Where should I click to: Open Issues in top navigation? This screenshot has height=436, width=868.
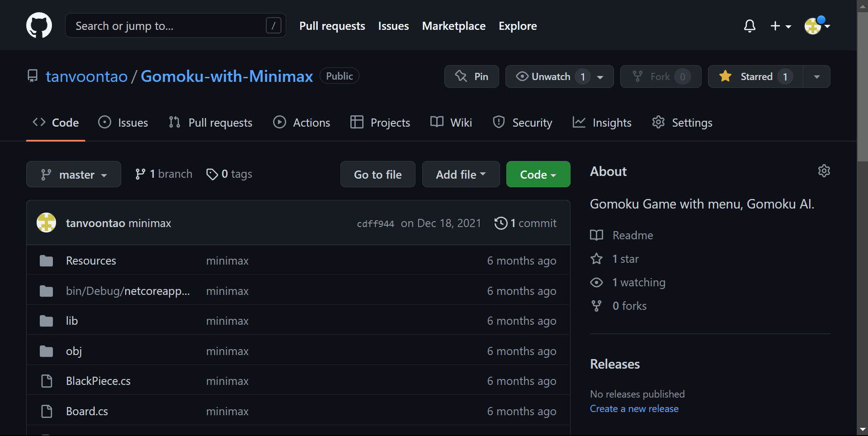point(393,26)
